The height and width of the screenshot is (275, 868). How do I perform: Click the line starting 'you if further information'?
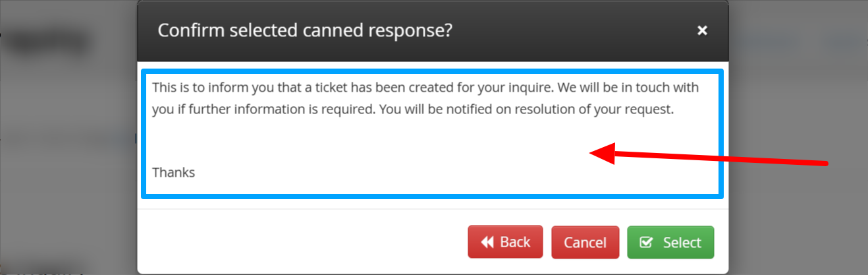(x=413, y=109)
